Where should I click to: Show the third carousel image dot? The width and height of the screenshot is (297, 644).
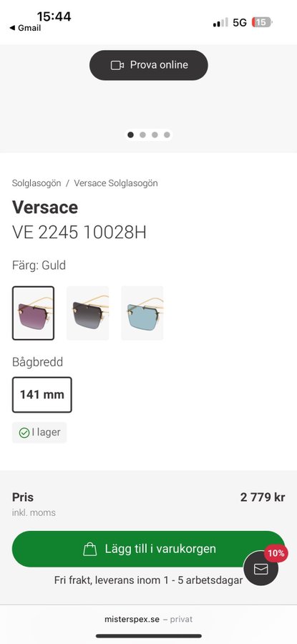155,135
